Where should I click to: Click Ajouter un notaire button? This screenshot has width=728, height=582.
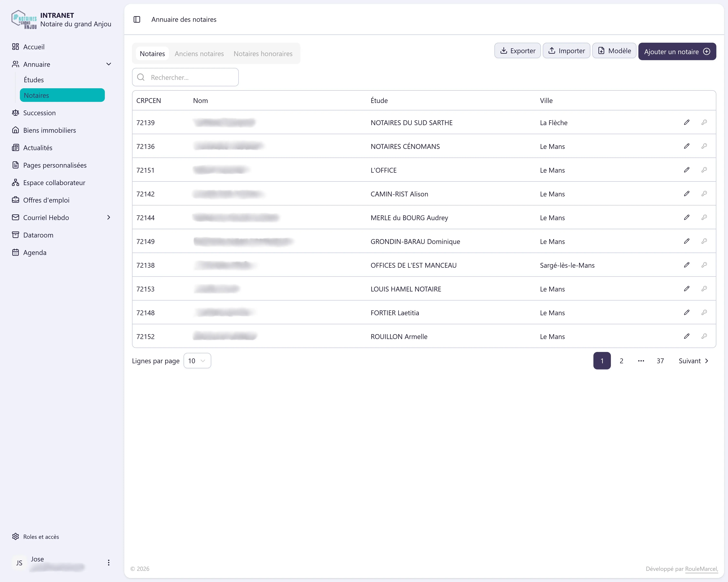(677, 52)
